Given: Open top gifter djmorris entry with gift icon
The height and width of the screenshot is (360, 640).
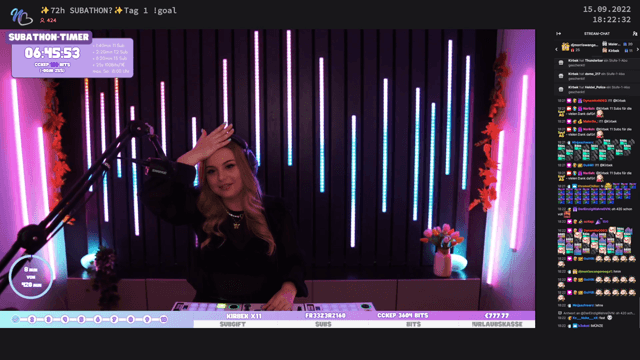Looking at the screenshot, I should click(580, 47).
